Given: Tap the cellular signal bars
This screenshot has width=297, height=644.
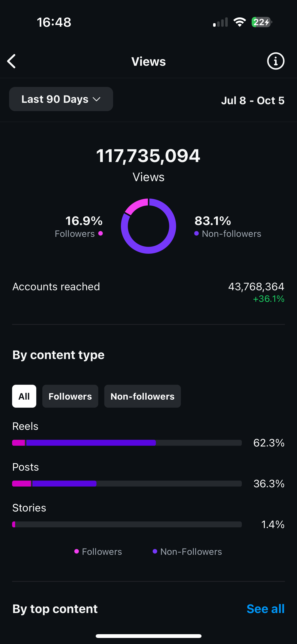Looking at the screenshot, I should (x=220, y=22).
